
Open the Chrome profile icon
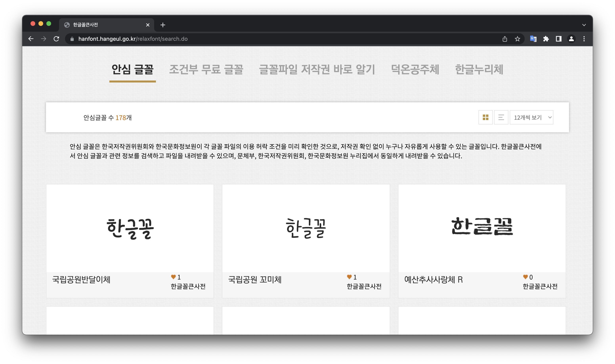click(571, 39)
